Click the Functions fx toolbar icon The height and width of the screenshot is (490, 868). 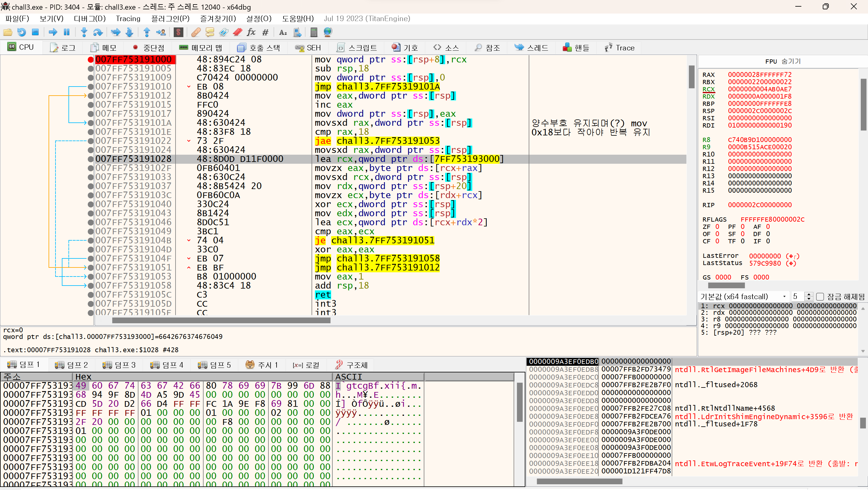click(251, 32)
